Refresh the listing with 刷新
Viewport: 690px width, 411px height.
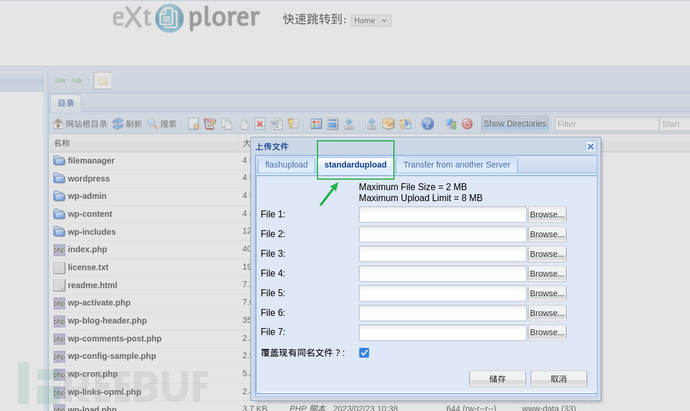click(127, 124)
